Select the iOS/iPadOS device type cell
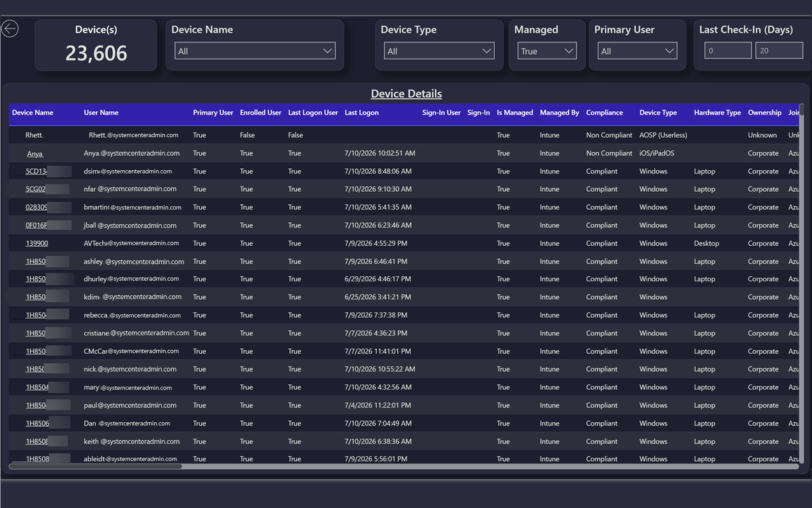Screen dimensions: 812x508 click(657, 153)
